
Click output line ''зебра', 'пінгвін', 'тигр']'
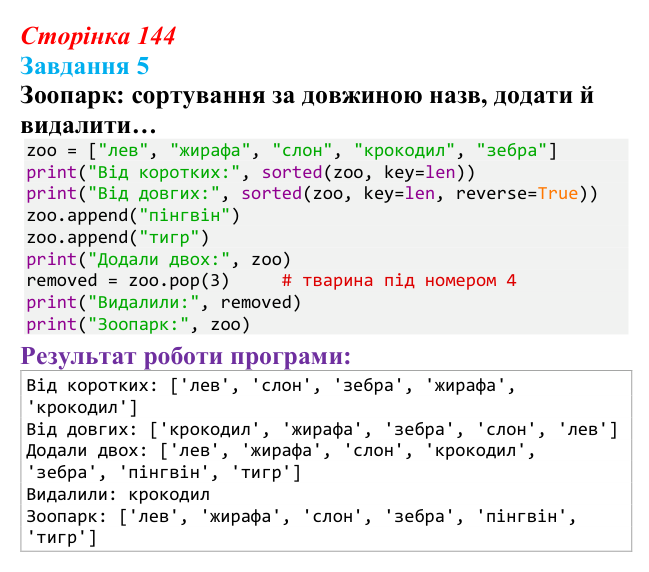(x=163, y=473)
